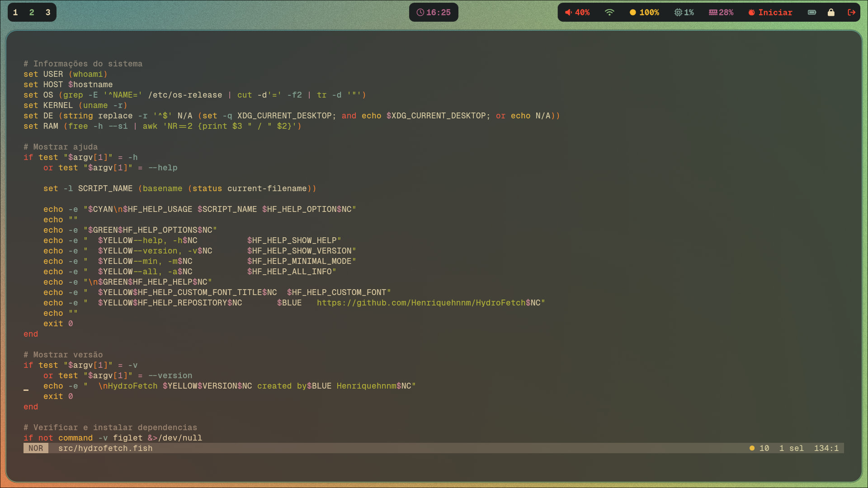868x488 pixels.
Task: Switch to workspace 1
Action: tap(15, 13)
